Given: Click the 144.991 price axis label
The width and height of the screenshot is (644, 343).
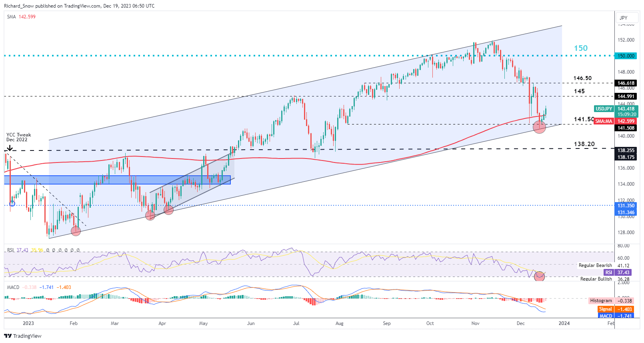Looking at the screenshot, I should (626, 96).
